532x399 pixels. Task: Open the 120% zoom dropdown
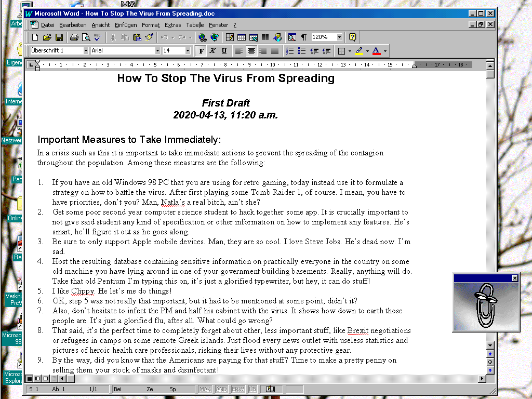pos(339,37)
